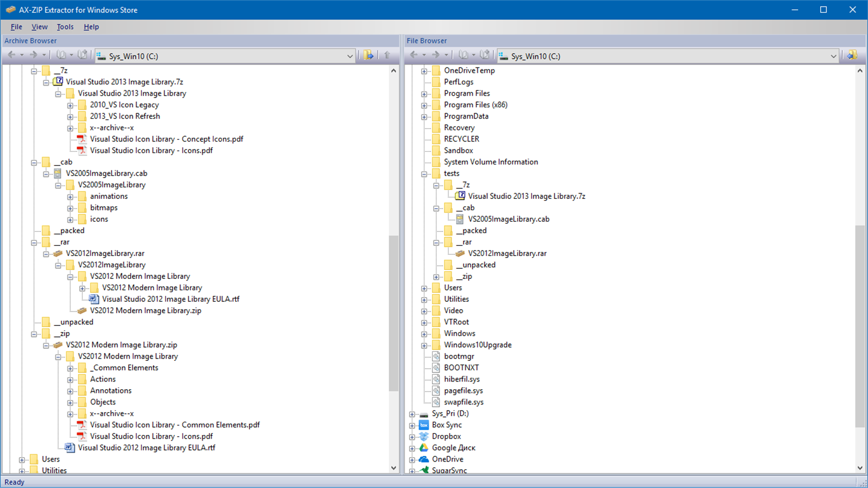868x488 pixels.
Task: Click the Concept Icons.pdf file icon
Action: [x=82, y=139]
